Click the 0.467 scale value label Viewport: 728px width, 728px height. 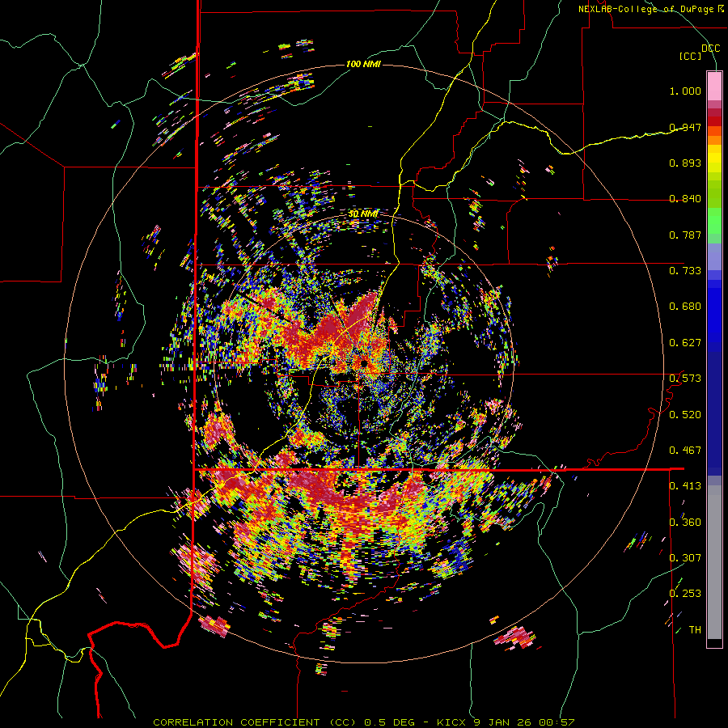point(685,451)
